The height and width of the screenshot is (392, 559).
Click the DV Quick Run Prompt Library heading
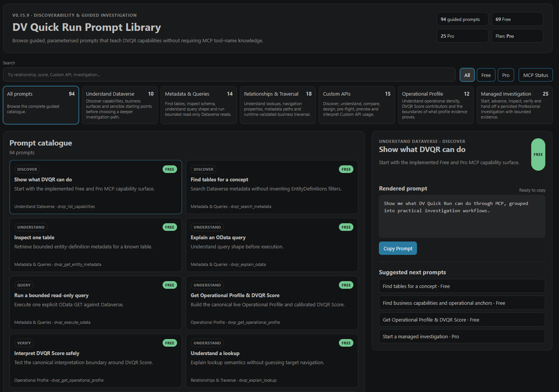coord(87,27)
